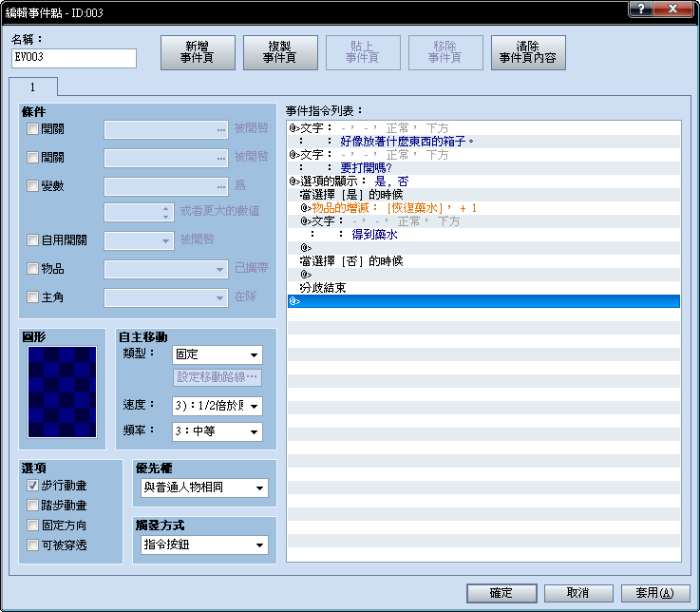
Task: Open the 頻率 frequency dropdown
Action: pyautogui.click(x=217, y=431)
